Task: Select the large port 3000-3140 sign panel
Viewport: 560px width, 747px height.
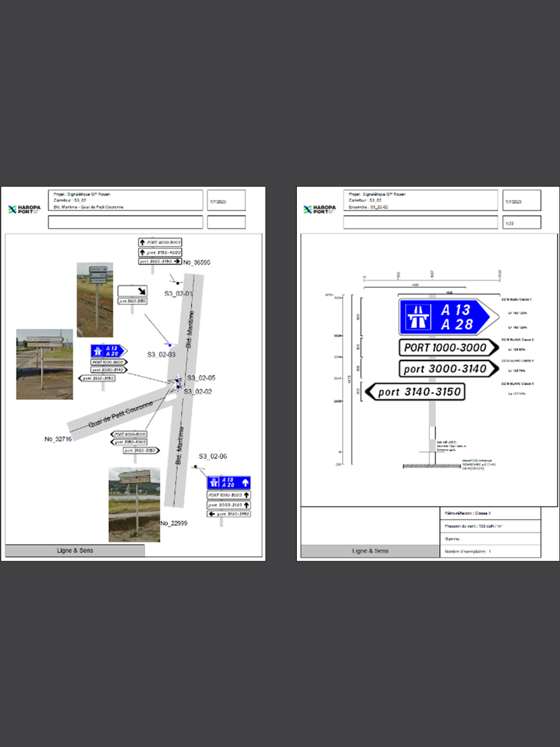Action: [448, 369]
